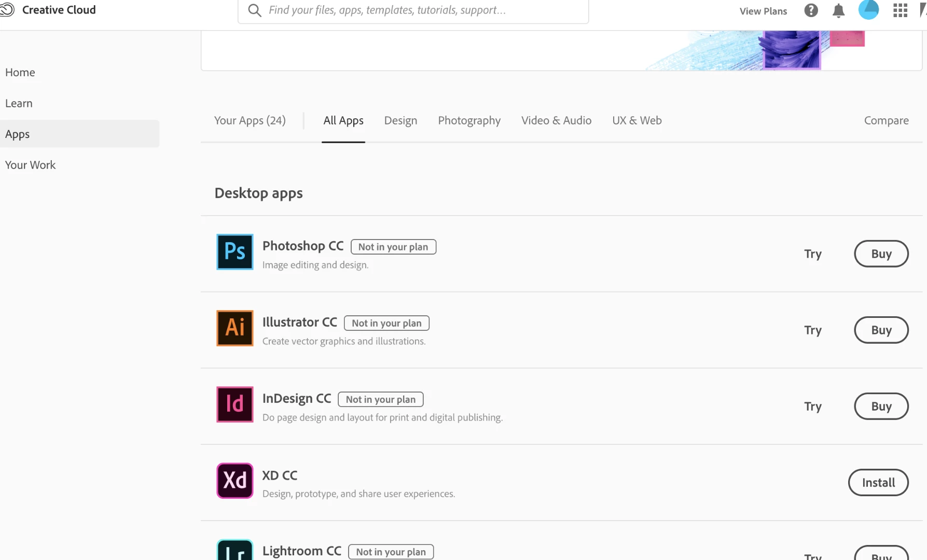
Task: Click 'Image editing and design.' description
Action: (x=315, y=265)
